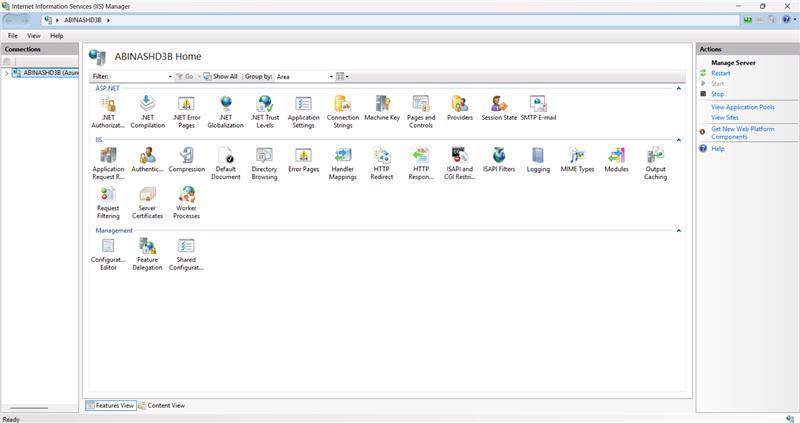This screenshot has height=423, width=800.
Task: Click Go button in filter bar
Action: coord(185,77)
